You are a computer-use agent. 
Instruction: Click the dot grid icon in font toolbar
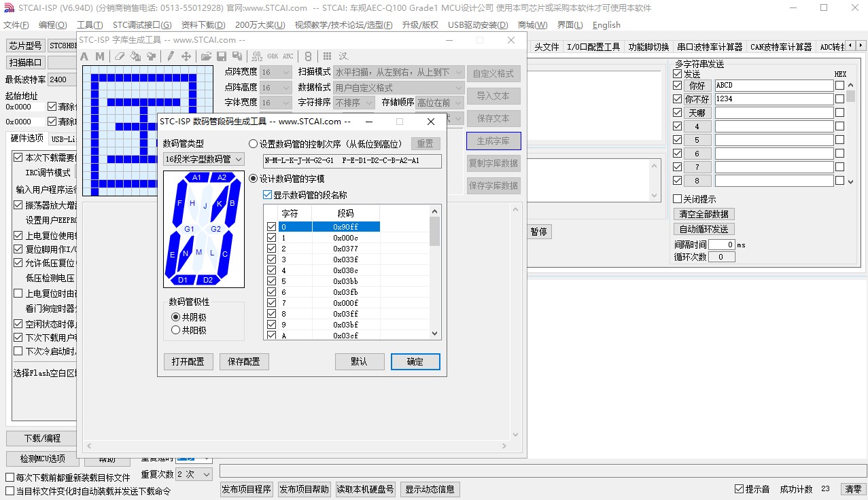point(328,56)
